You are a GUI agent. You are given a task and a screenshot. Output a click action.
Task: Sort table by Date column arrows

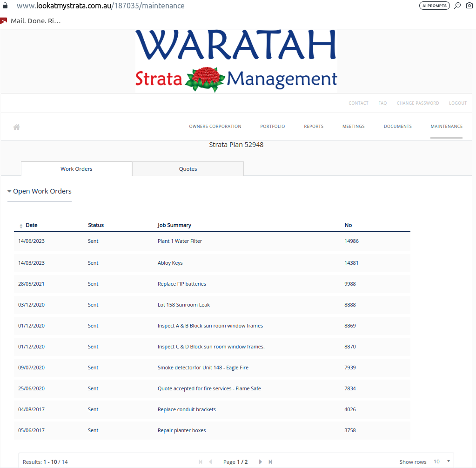[21, 226]
